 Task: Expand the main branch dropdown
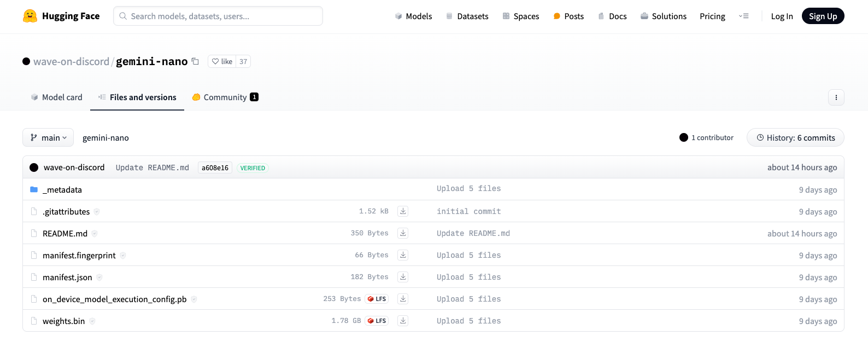(49, 138)
